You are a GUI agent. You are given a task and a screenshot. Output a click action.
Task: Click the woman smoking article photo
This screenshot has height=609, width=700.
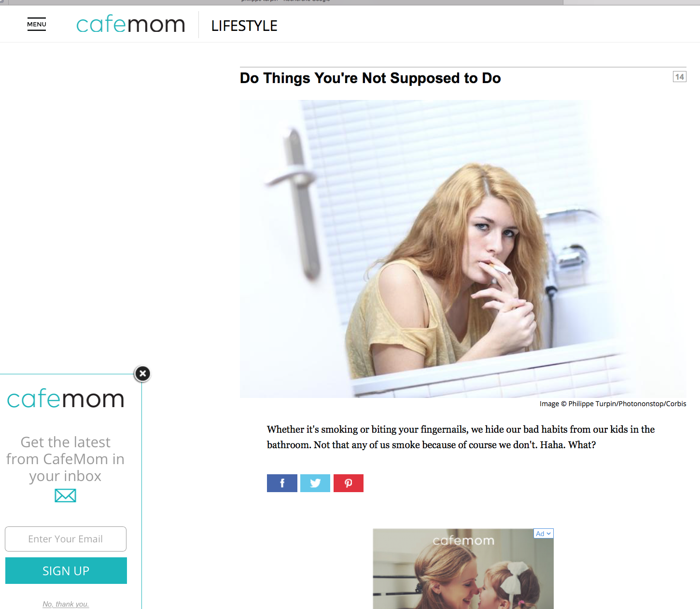point(463,249)
